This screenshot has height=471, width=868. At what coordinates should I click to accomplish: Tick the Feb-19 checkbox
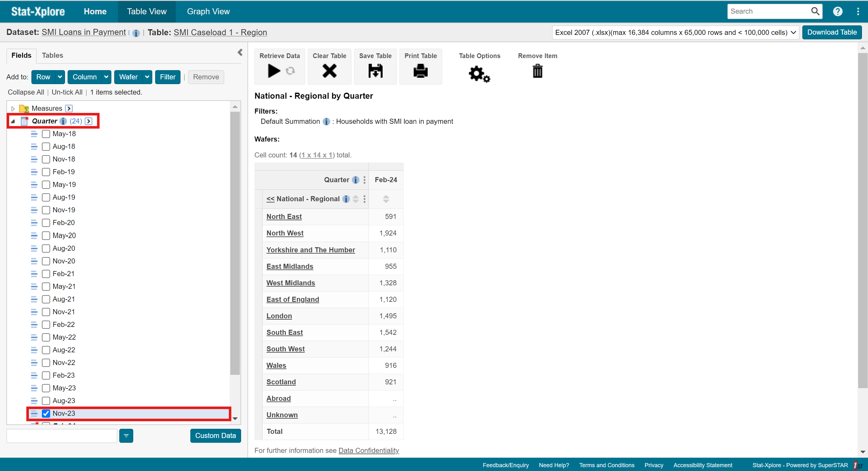[x=46, y=172]
